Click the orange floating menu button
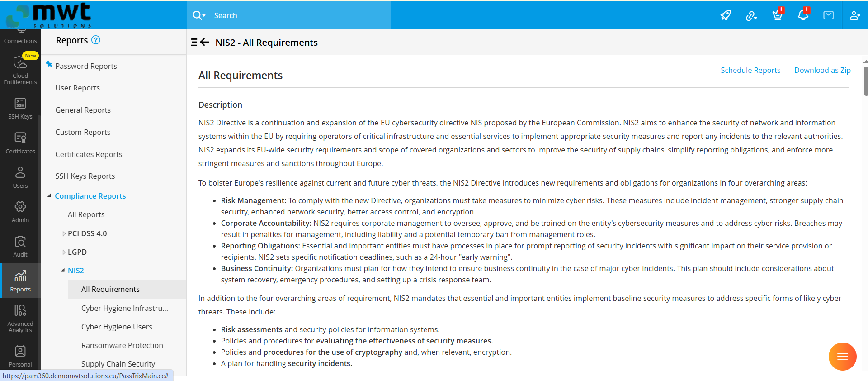The width and height of the screenshot is (868, 381). tap(842, 357)
